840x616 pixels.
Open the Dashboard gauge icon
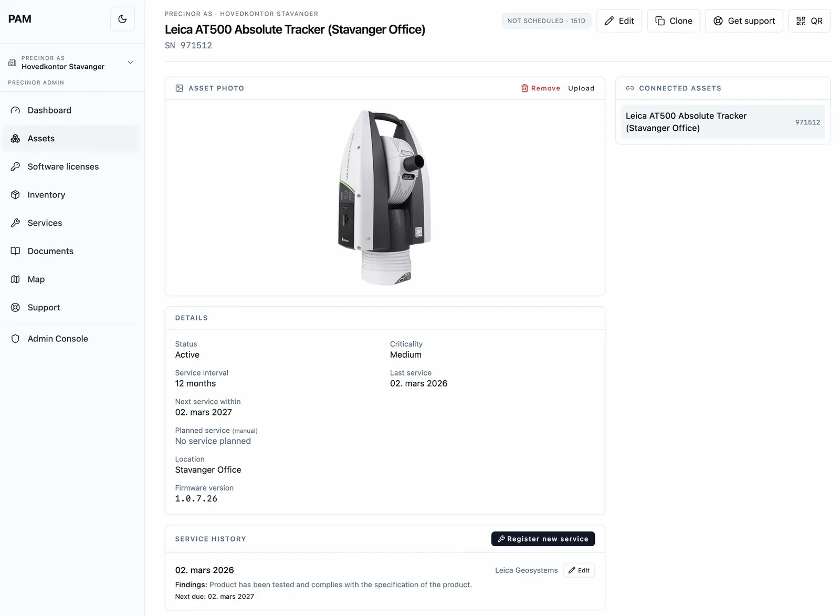[15, 110]
